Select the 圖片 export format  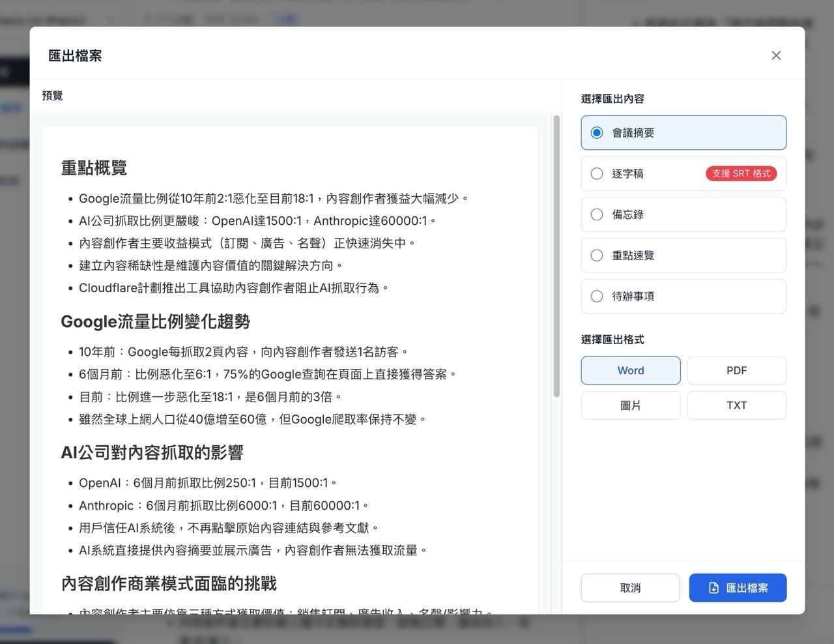click(630, 405)
